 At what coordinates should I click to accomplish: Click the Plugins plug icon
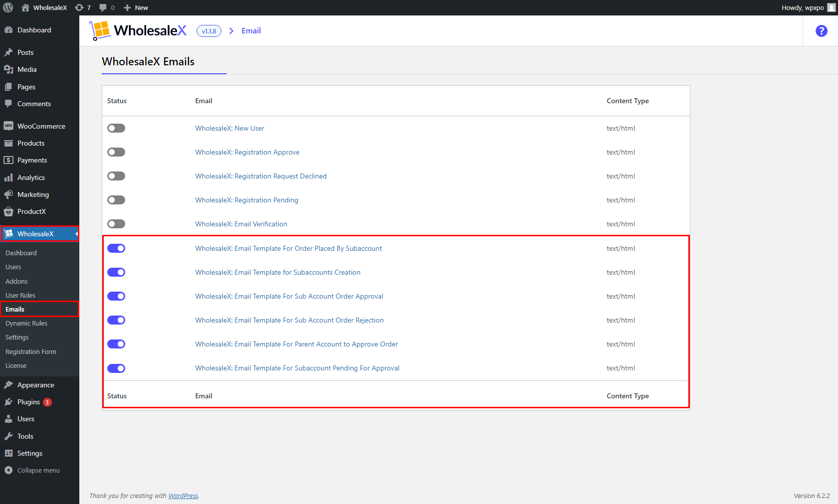(x=8, y=402)
